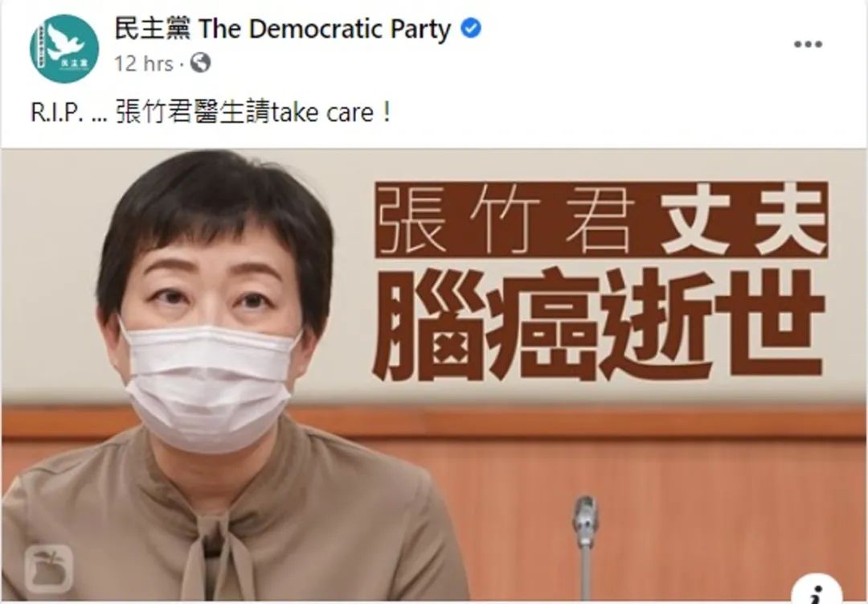This screenshot has width=868, height=604.
Task: Open the post image with masked woman
Action: (434, 376)
